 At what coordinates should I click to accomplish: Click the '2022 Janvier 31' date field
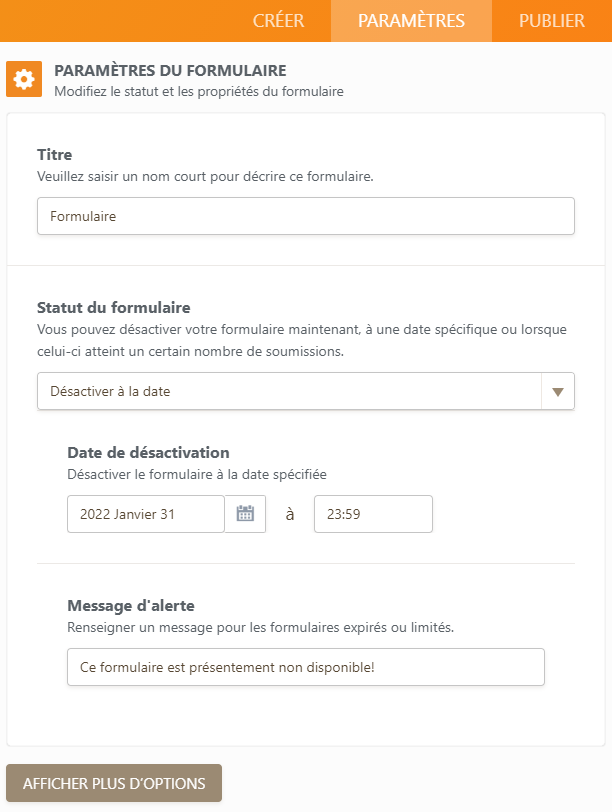(x=146, y=514)
